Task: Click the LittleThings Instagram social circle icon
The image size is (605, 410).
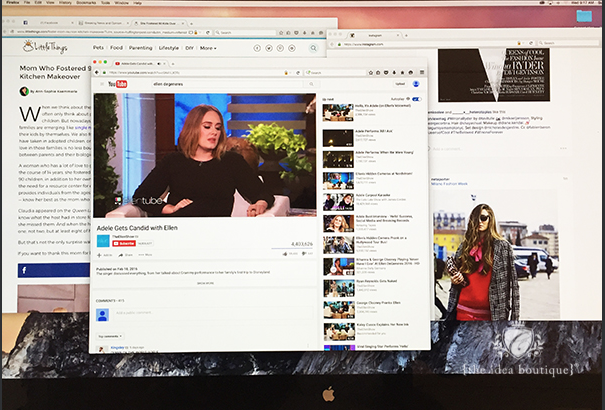Action: click(292, 48)
